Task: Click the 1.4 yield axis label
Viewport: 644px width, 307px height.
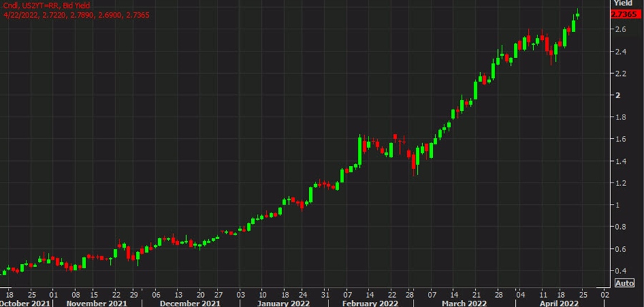Action: tap(620, 161)
